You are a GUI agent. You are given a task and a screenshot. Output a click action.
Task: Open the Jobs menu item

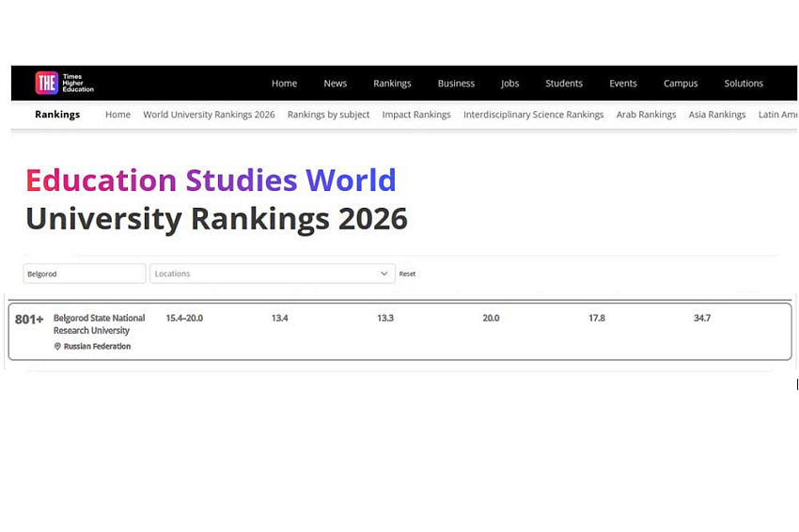pos(509,84)
